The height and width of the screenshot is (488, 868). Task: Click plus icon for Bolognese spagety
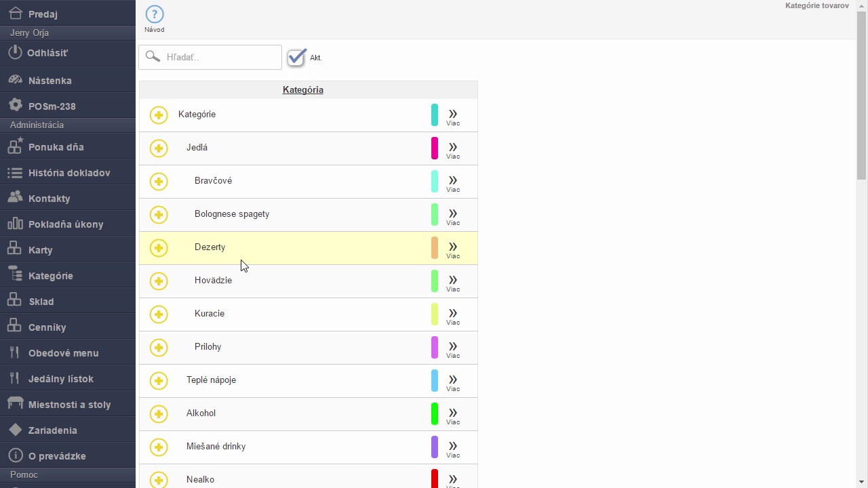(159, 215)
